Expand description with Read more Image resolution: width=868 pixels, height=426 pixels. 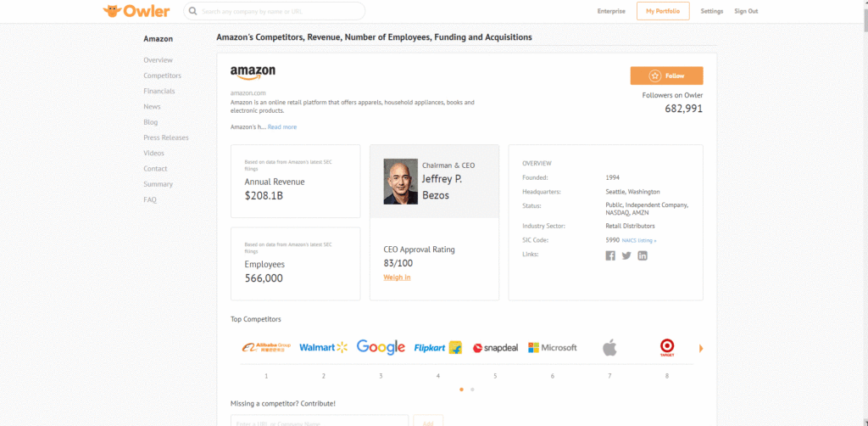click(x=282, y=126)
